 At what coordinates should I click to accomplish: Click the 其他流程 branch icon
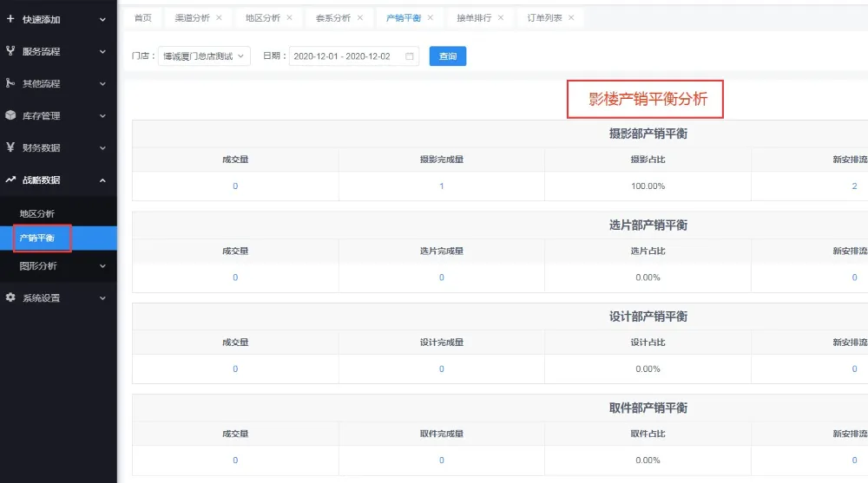pyautogui.click(x=10, y=83)
